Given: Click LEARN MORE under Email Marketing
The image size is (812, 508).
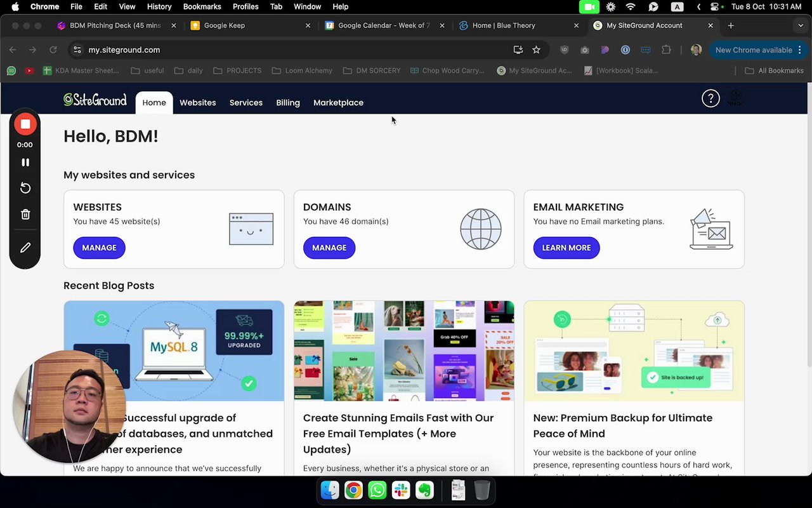Looking at the screenshot, I should [566, 248].
